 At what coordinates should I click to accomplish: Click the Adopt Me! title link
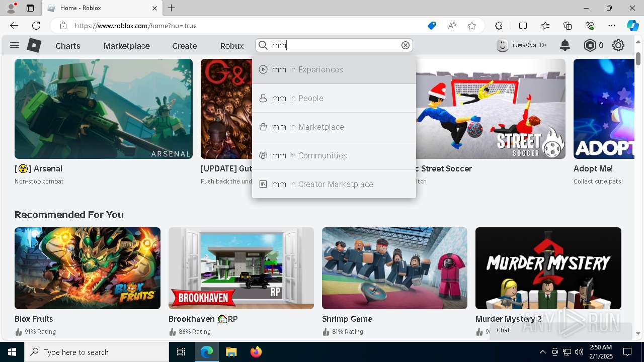593,168
